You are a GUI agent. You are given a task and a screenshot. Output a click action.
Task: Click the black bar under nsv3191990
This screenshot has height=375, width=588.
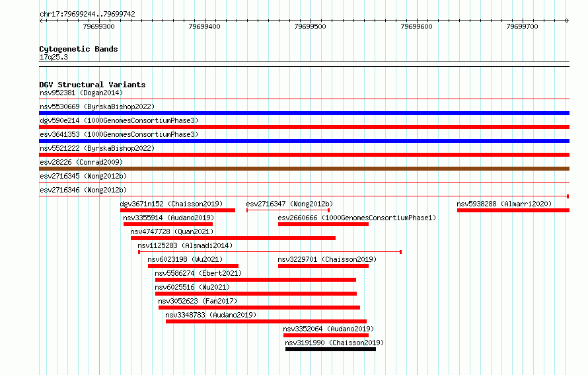click(330, 349)
